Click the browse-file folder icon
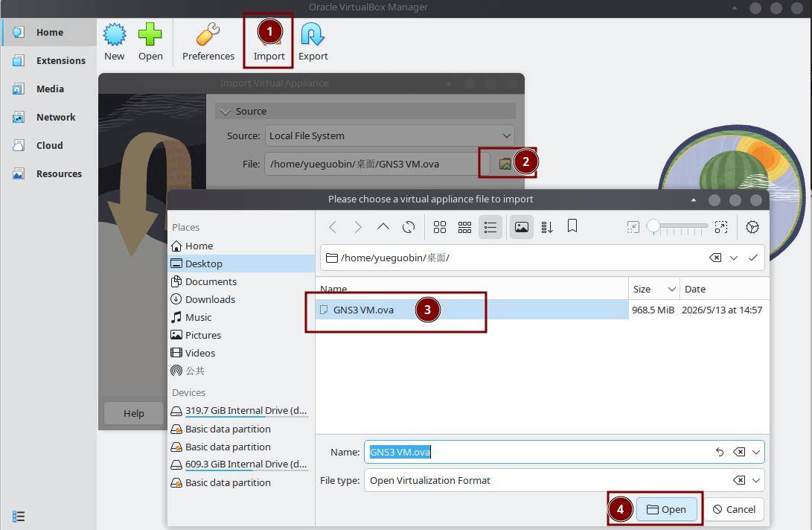Image resolution: width=812 pixels, height=530 pixels. click(x=505, y=164)
